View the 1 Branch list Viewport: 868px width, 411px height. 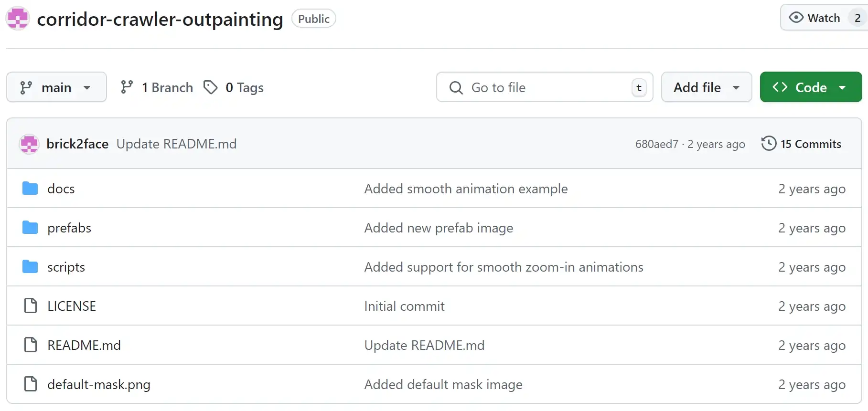pos(157,87)
